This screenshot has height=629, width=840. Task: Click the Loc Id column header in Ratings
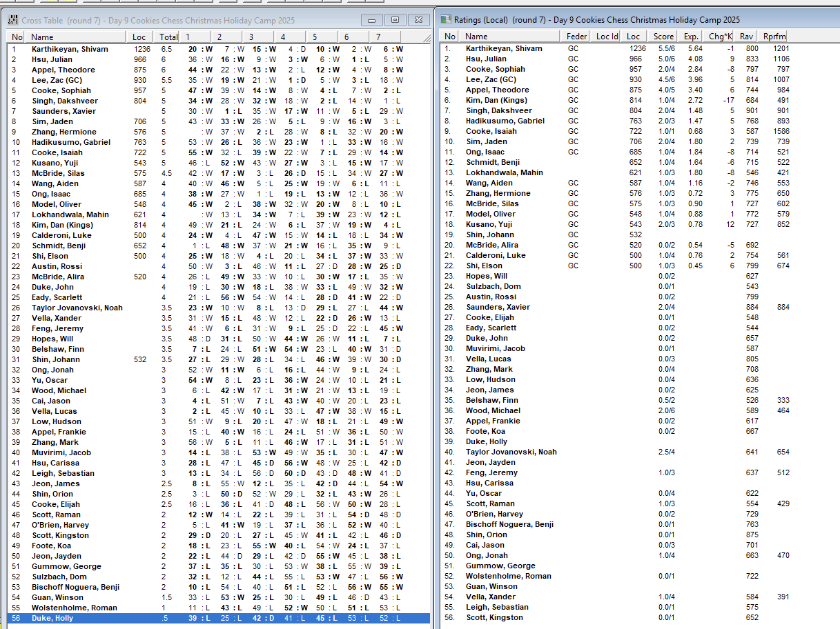pyautogui.click(x=607, y=37)
